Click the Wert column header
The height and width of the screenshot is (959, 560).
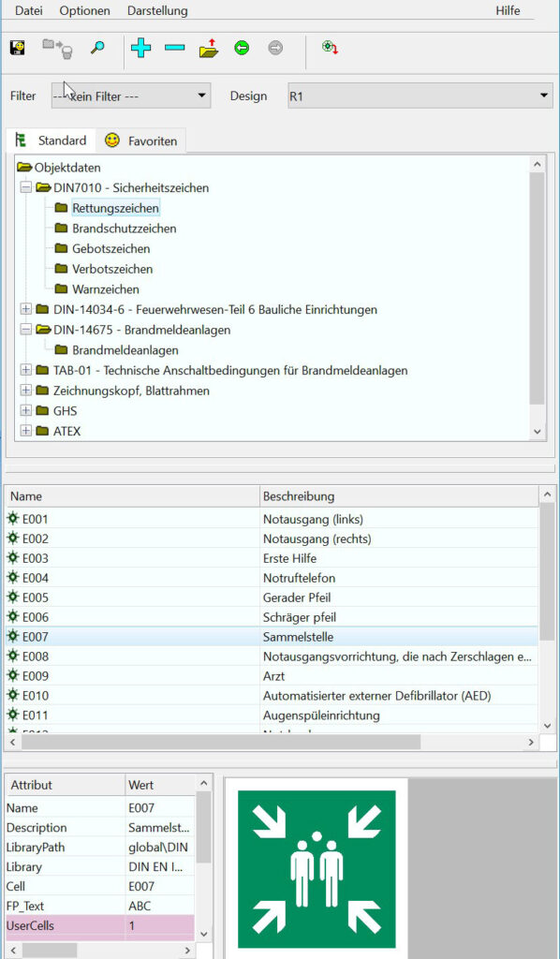159,785
